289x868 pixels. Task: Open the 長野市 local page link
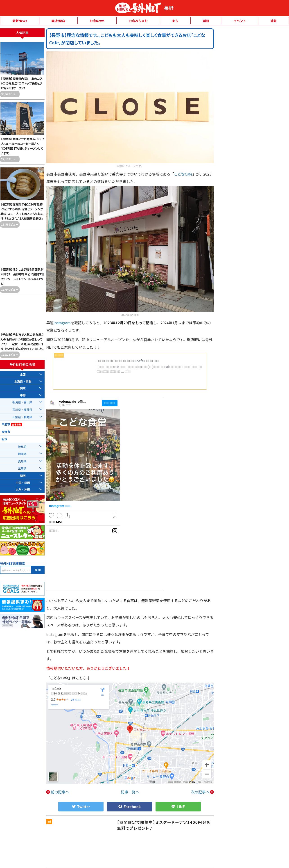pos(6,432)
